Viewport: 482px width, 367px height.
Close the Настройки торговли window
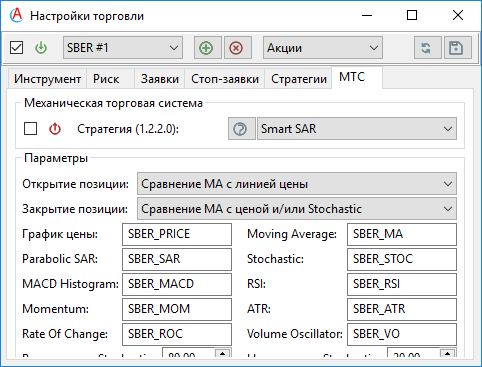tap(458, 15)
